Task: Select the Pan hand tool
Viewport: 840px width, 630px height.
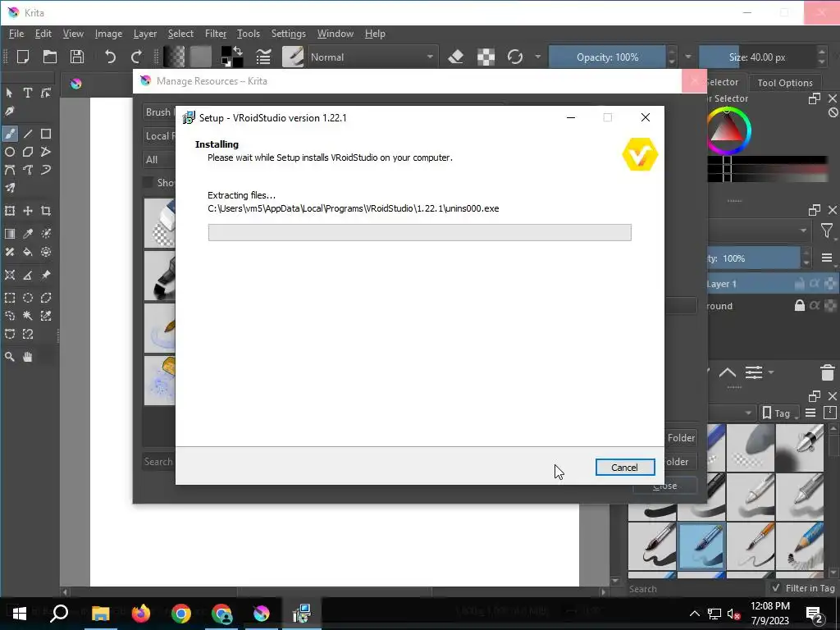Action: (28, 357)
